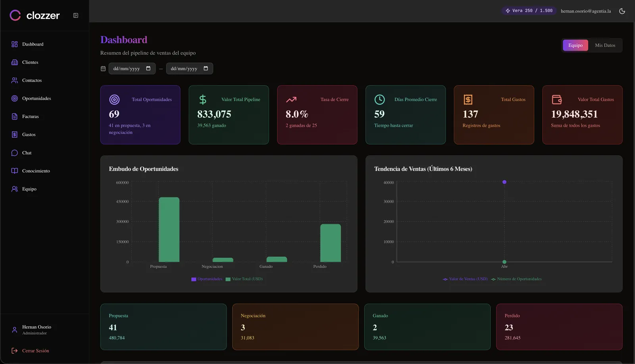The width and height of the screenshot is (635, 364).
Task: Click the Vera 250 / 1.500 credits badge
Action: pyautogui.click(x=529, y=11)
